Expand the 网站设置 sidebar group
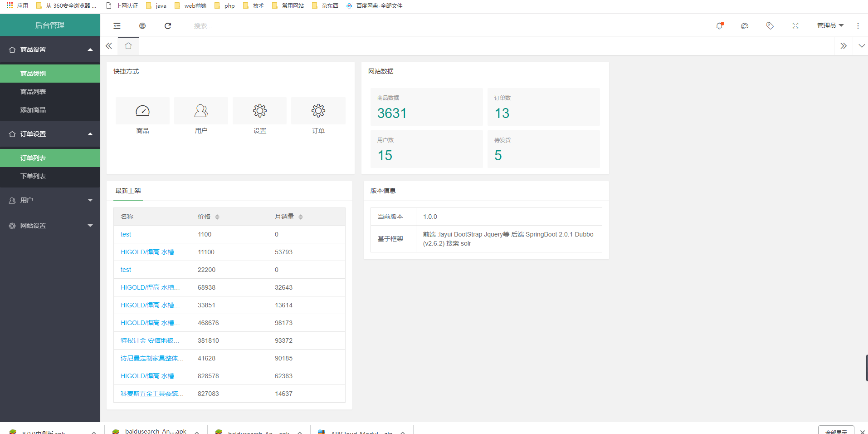Image resolution: width=868 pixels, height=434 pixels. (50, 226)
